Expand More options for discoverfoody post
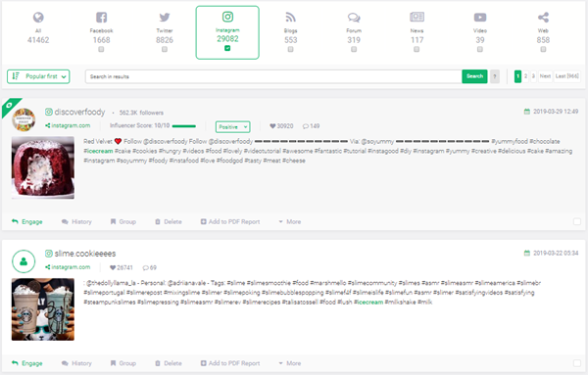 290,222
